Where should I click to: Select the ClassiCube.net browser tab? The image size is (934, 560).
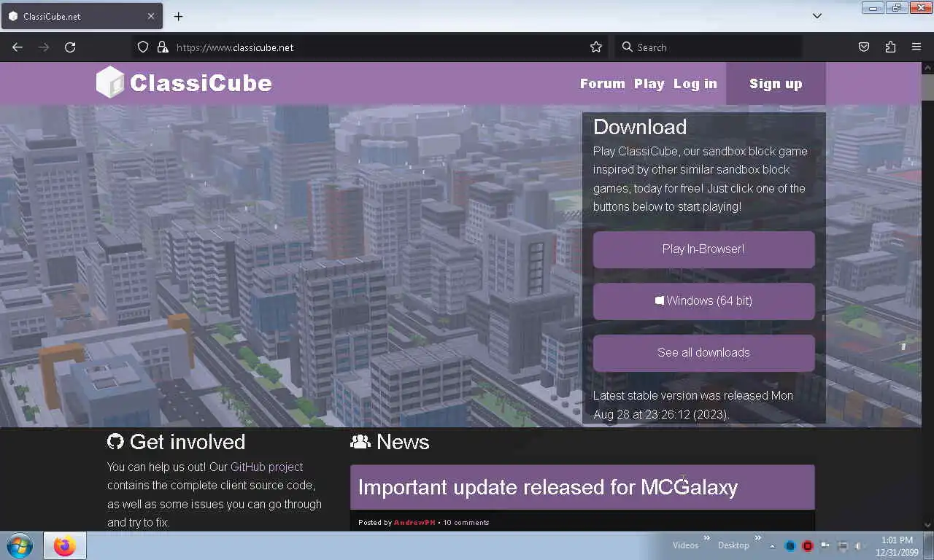pos(81,16)
